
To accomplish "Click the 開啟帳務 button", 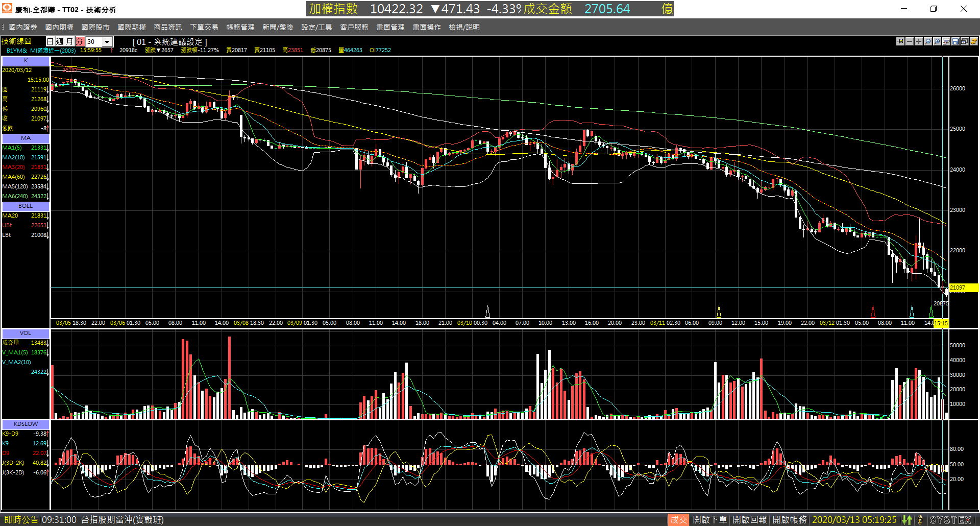I will point(790,520).
